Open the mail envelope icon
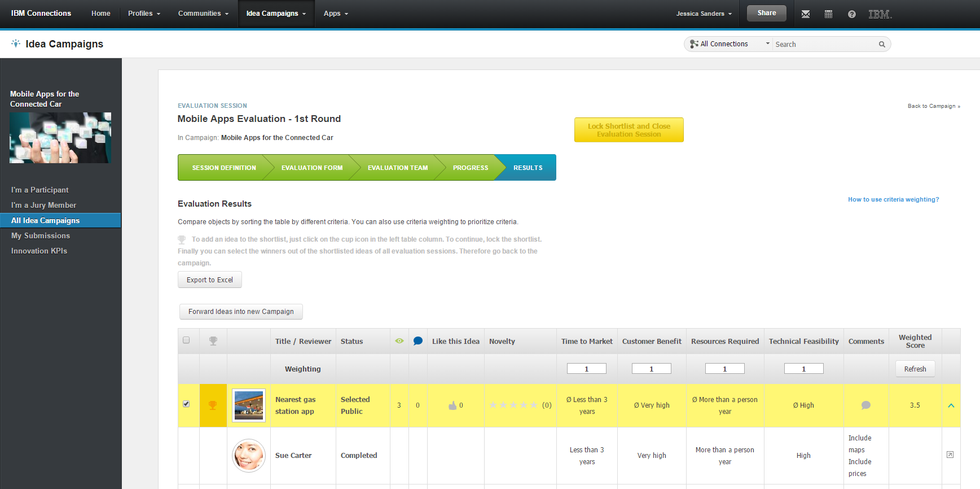 click(806, 14)
